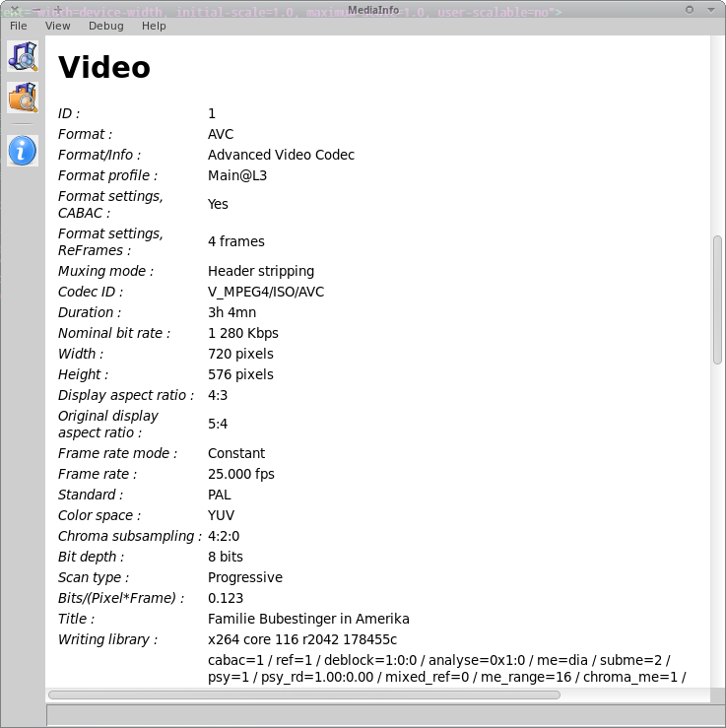
Task: Click the open media file icon
Action: click(x=22, y=56)
